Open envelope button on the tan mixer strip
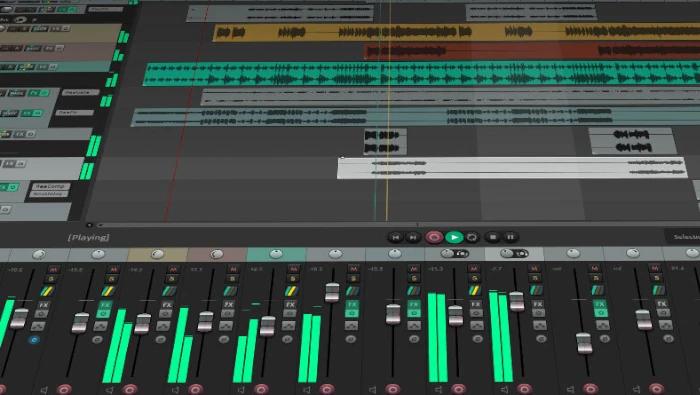700x395 pixels. coord(163,326)
